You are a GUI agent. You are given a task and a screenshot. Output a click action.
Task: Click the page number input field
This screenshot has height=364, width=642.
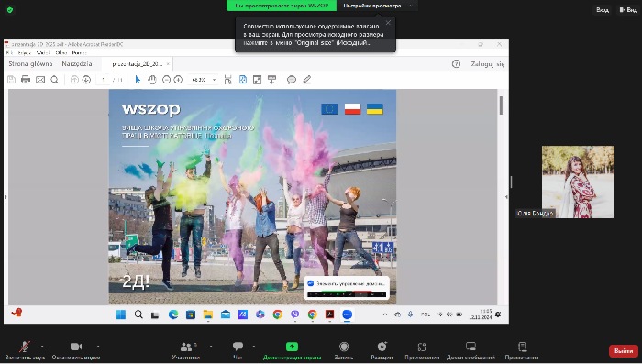tap(104, 80)
